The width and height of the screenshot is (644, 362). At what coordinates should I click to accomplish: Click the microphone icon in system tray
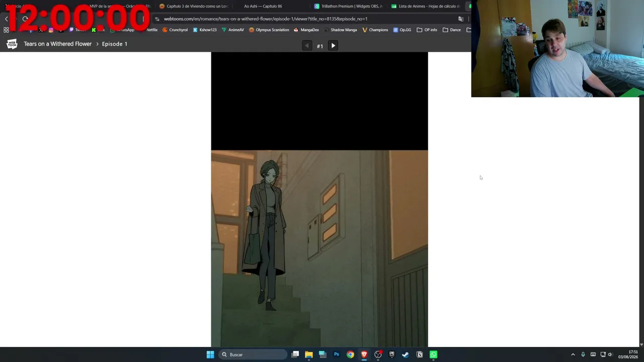583,355
